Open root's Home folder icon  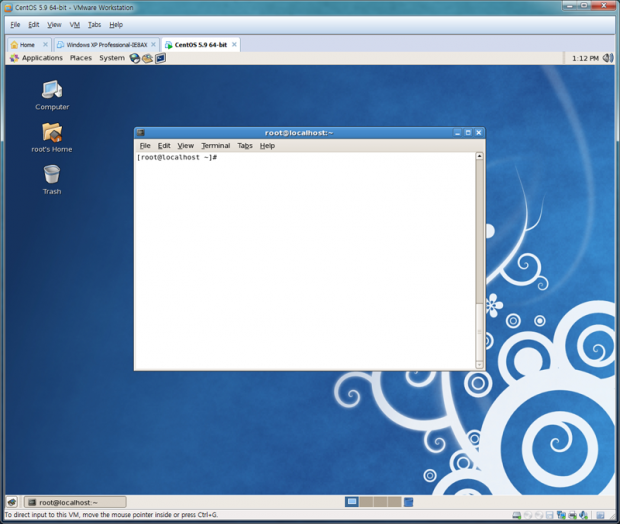pos(52,133)
